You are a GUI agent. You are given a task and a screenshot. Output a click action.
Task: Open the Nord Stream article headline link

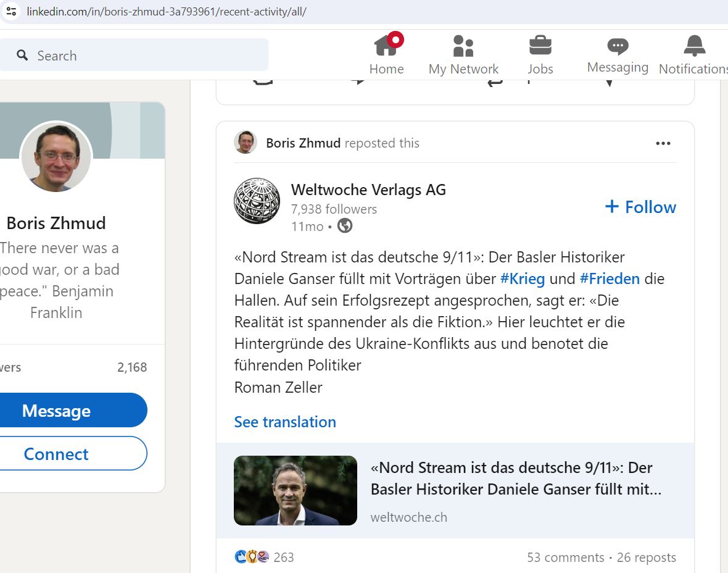(x=516, y=478)
